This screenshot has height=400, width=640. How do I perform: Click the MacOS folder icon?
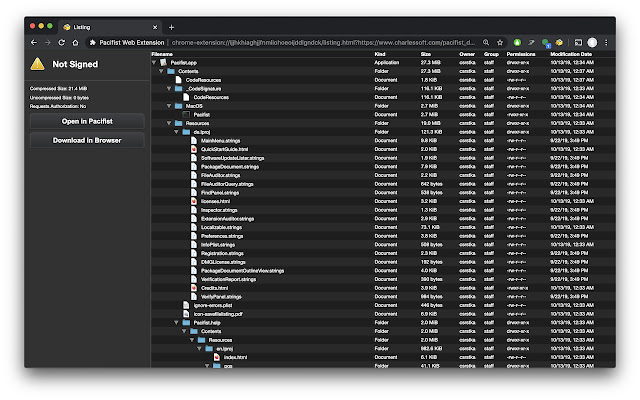[x=179, y=106]
